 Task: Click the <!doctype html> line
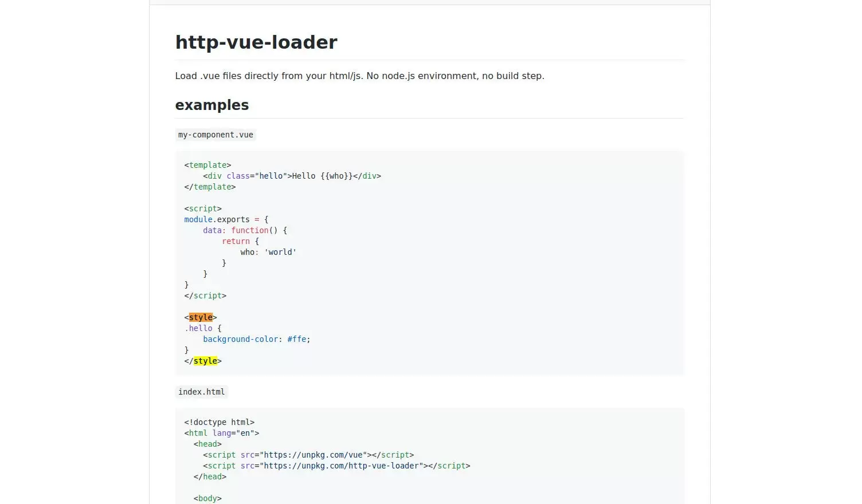[220, 422]
